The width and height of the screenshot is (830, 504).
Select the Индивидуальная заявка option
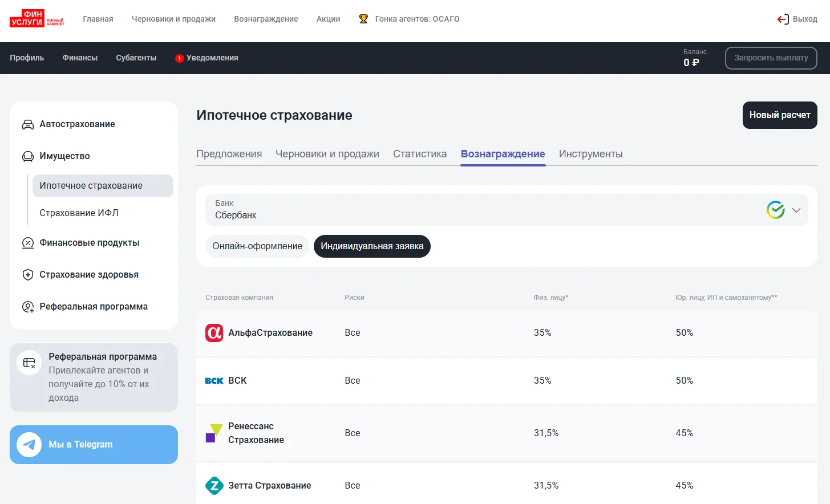(372, 246)
